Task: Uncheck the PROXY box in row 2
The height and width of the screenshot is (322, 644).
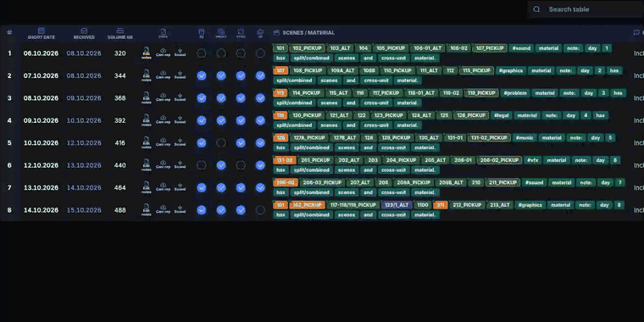Action: point(221,75)
